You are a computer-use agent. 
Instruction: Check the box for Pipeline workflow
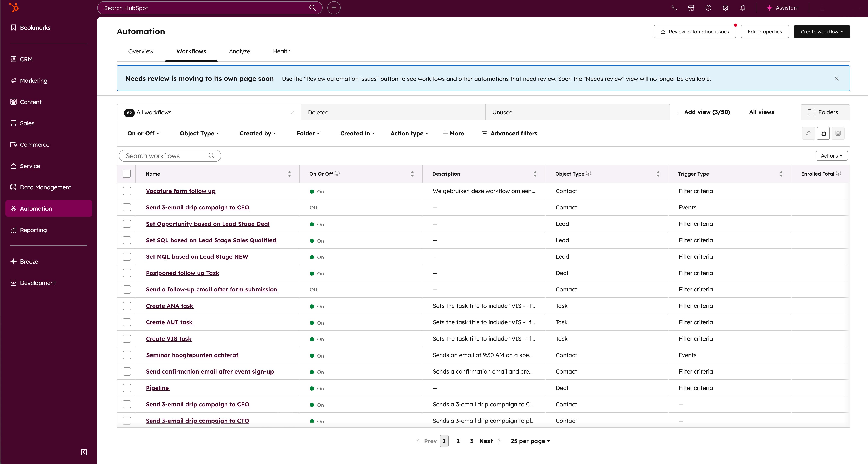click(x=127, y=388)
